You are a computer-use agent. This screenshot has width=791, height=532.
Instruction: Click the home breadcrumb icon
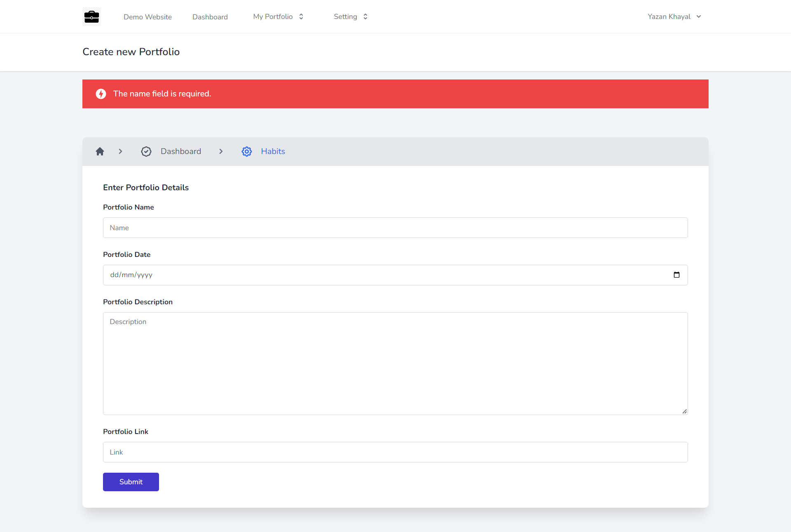click(100, 152)
